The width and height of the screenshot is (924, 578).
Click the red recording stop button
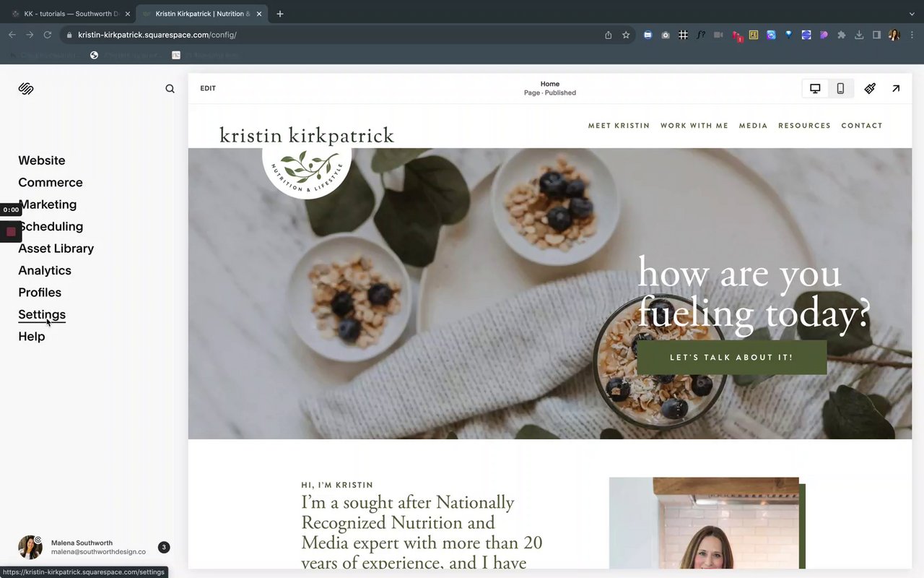pyautogui.click(x=11, y=232)
